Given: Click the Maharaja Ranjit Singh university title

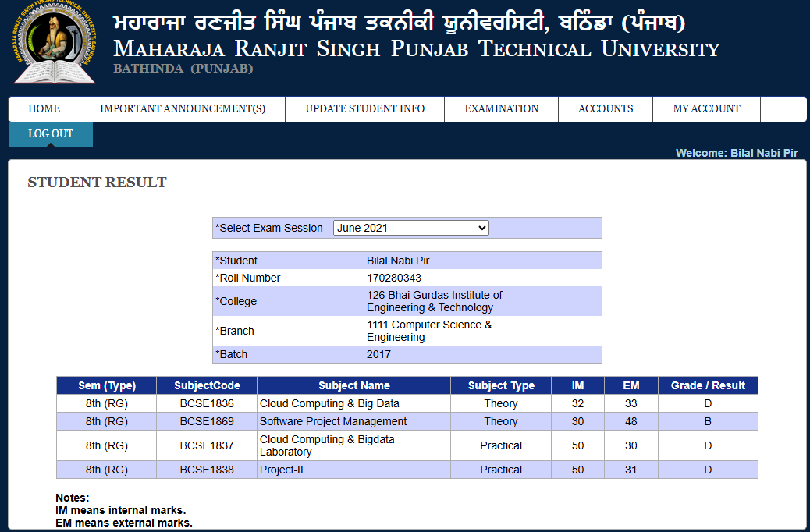Looking at the screenshot, I should pyautogui.click(x=416, y=49).
